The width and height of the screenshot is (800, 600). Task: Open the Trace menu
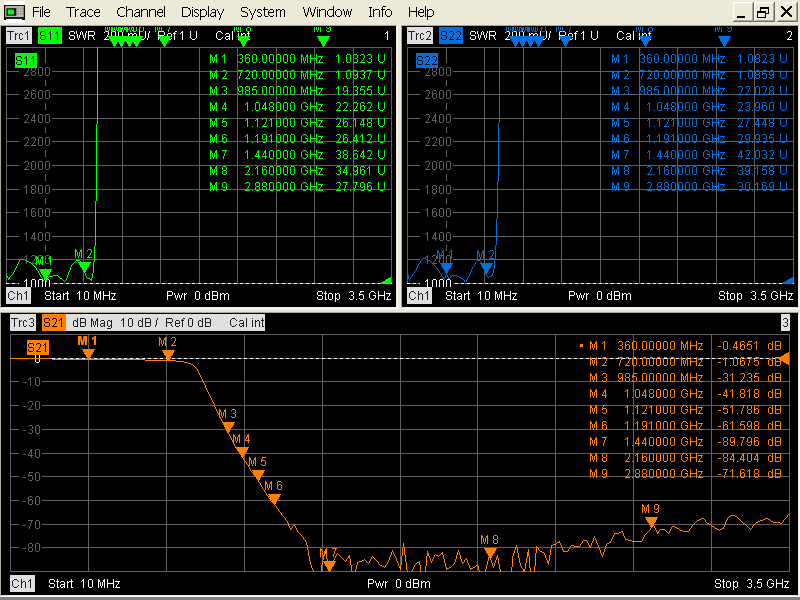click(x=83, y=12)
